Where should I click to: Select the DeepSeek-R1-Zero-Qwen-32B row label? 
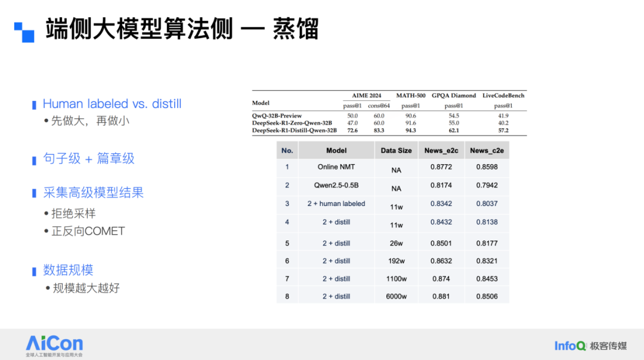(x=292, y=123)
